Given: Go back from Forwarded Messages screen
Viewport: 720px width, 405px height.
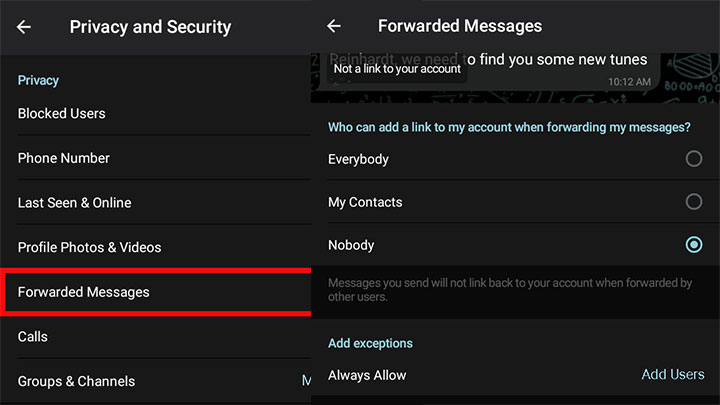Looking at the screenshot, I should [334, 26].
